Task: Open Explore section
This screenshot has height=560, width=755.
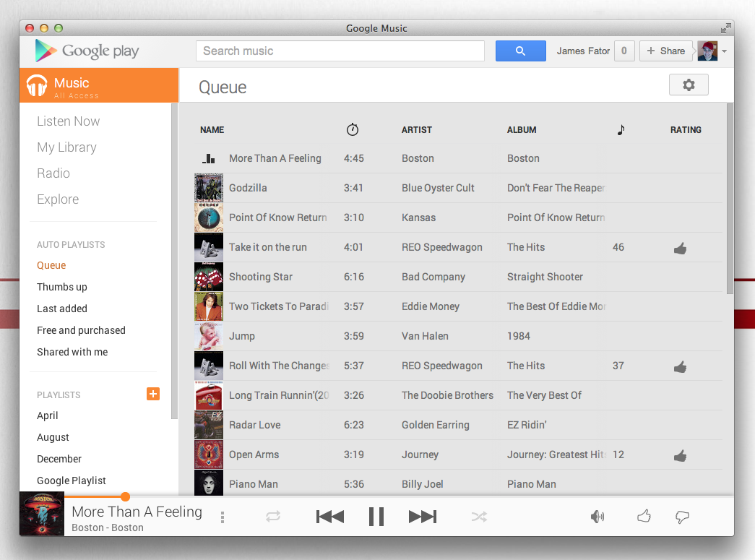Action: point(58,199)
